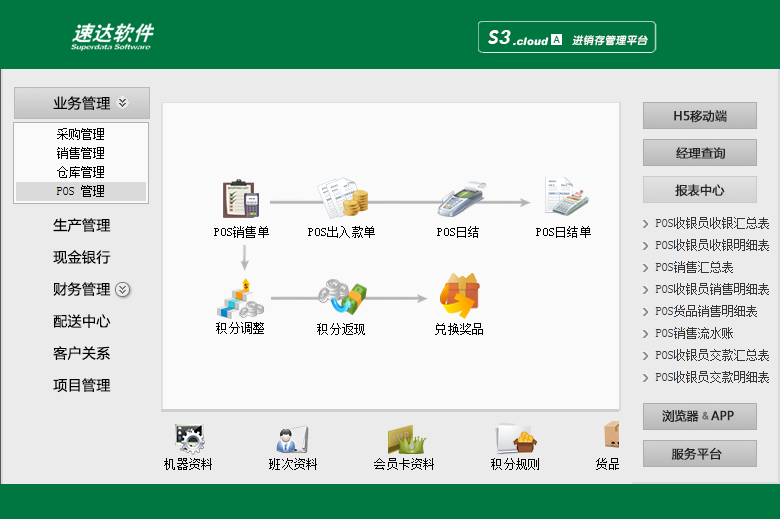Click the 业务管理 header button

[82, 103]
